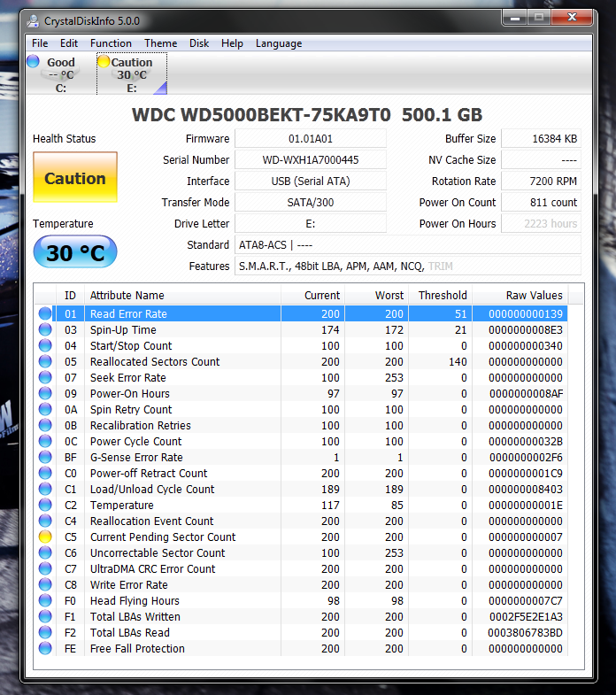Image resolution: width=616 pixels, height=695 pixels.
Task: Click the Power On Hours field 2223 hours
Action: point(541,224)
